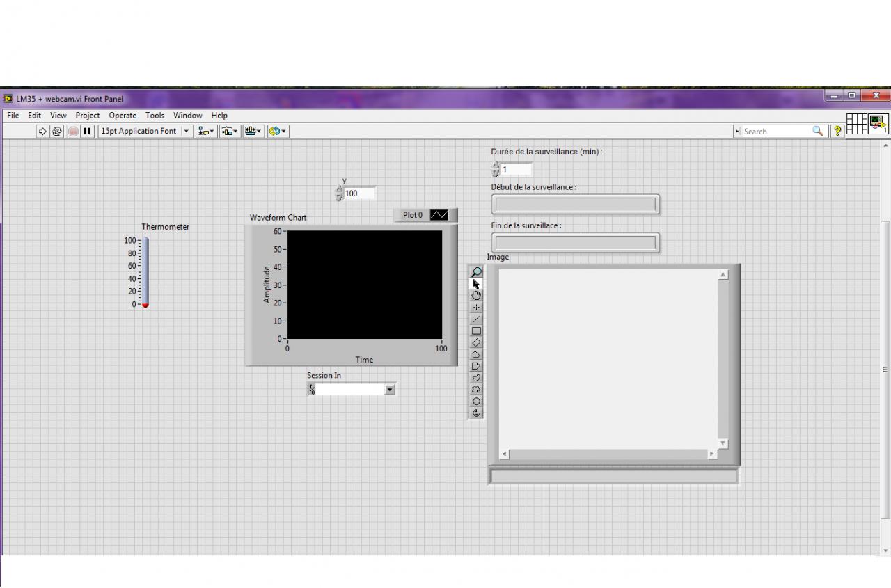Click the Fin de la surveillace field
The width and height of the screenshot is (891, 588).
click(576, 243)
